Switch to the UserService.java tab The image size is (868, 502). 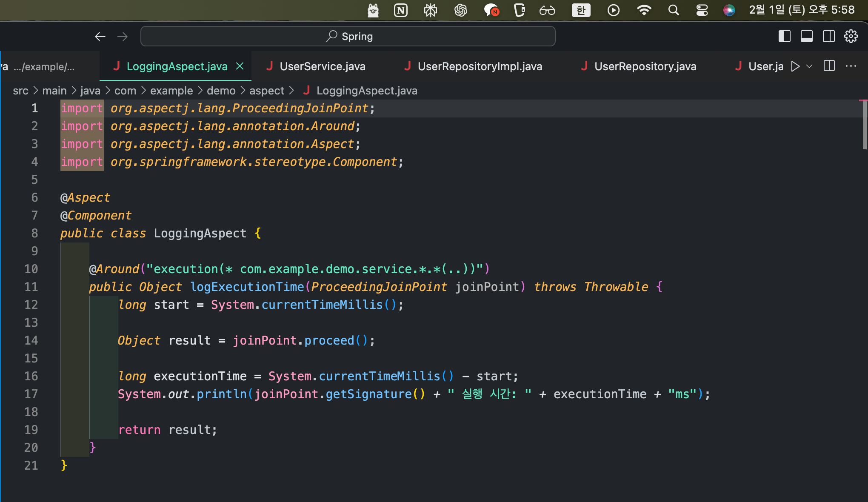click(322, 66)
